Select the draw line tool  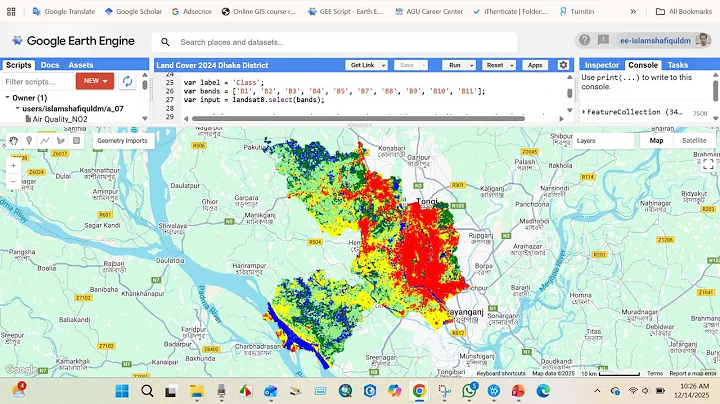pyautogui.click(x=45, y=140)
